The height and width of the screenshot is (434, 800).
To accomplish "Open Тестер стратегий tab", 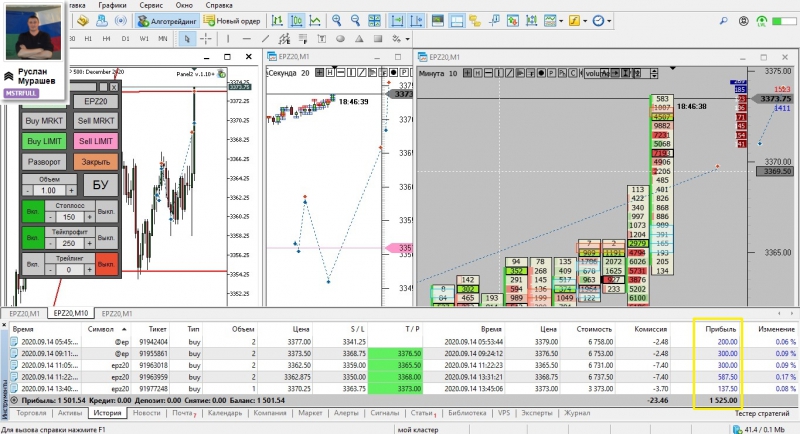I will click(762, 413).
